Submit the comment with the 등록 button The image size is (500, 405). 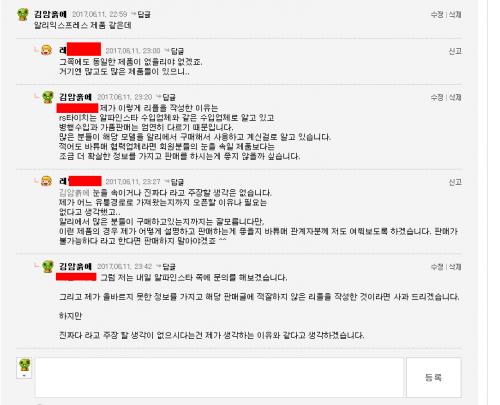click(x=434, y=377)
